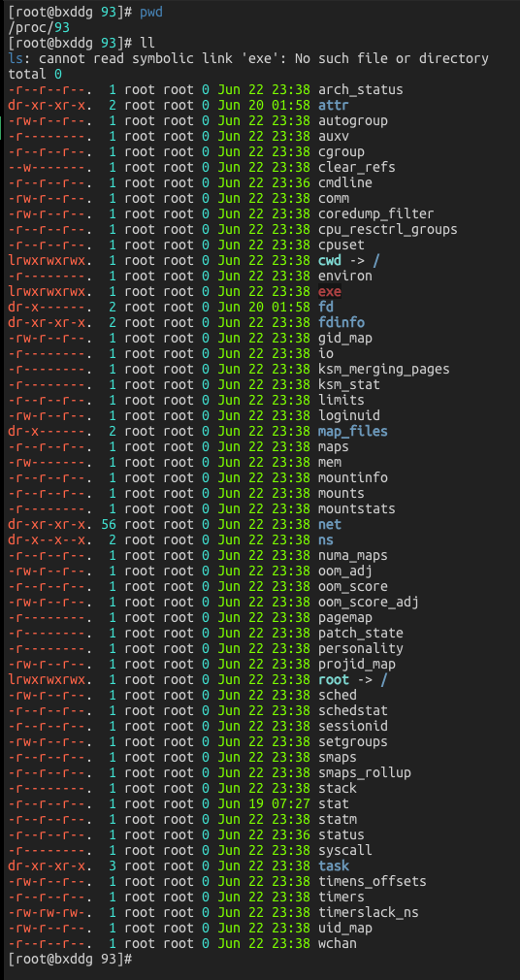This screenshot has width=520, height=980.
Task: Click the 'attr' directory name
Action: 333,105
